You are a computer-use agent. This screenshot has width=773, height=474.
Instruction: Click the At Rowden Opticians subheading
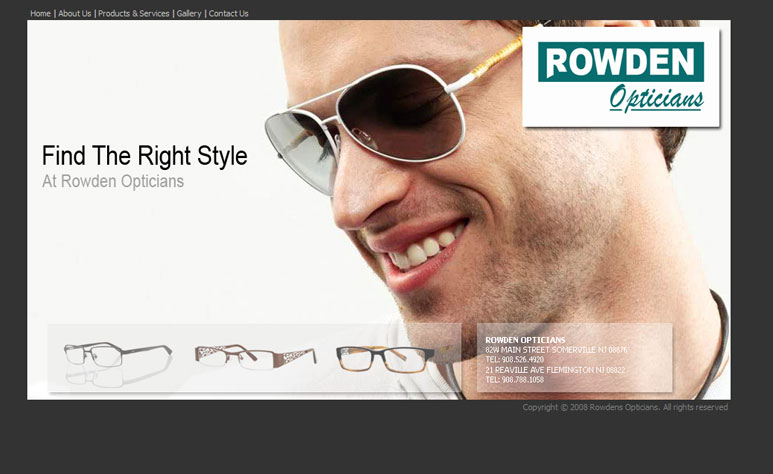113,182
